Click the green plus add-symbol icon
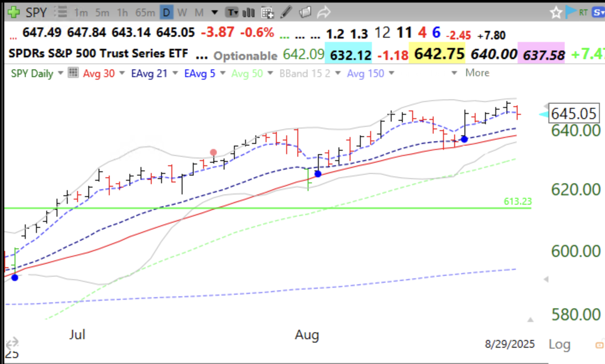The width and height of the screenshot is (605, 364). pos(13,12)
